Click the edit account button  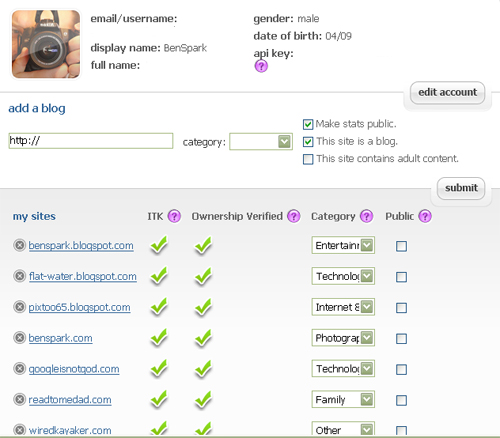click(x=447, y=92)
